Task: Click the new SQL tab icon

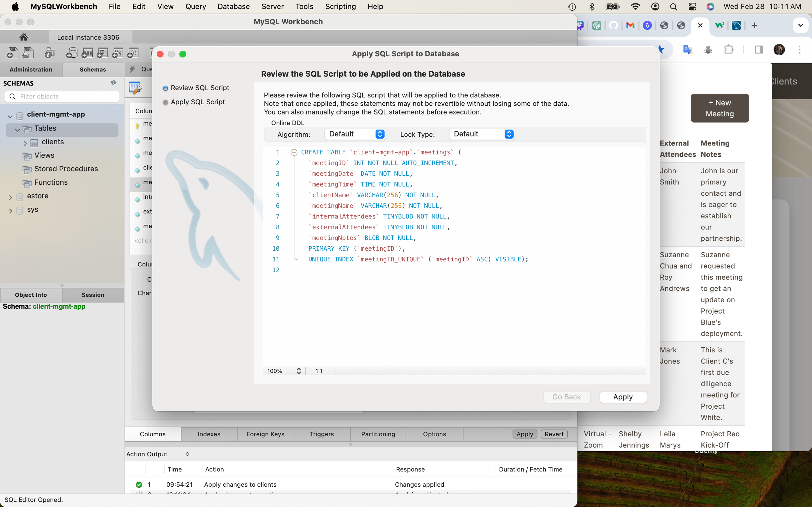Action: tap(13, 53)
